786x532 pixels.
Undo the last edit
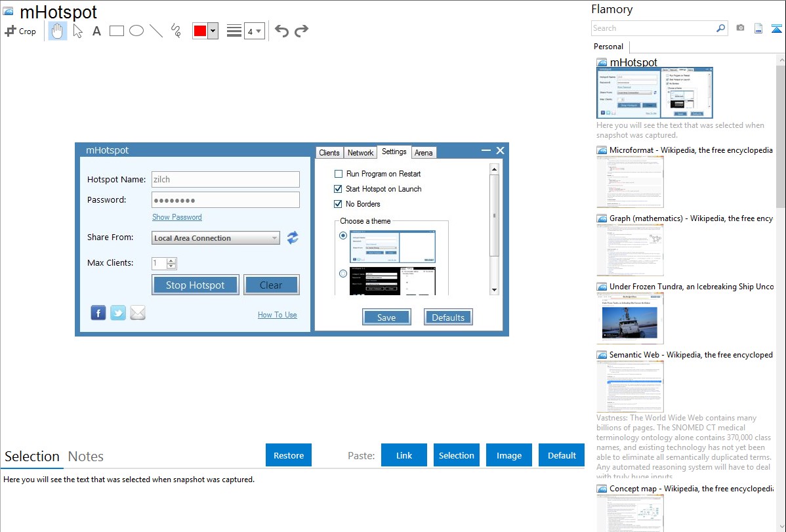(x=281, y=31)
